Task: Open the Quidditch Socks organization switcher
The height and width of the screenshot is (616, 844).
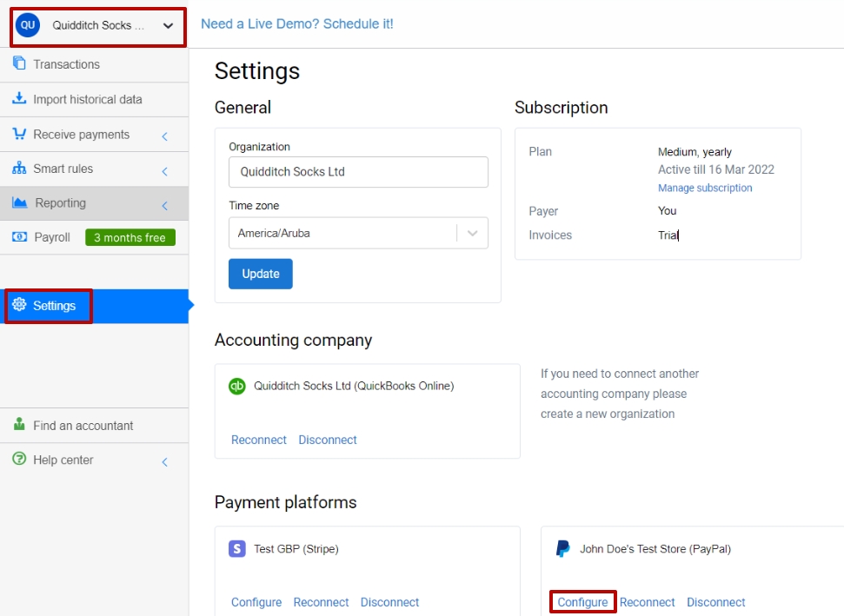Action: pos(98,27)
